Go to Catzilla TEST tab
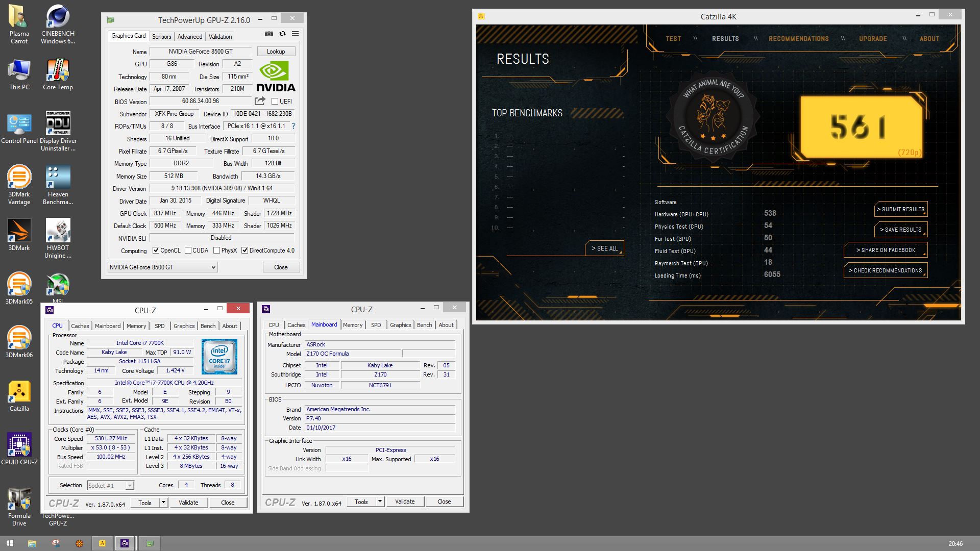This screenshot has width=980, height=551. tap(673, 39)
